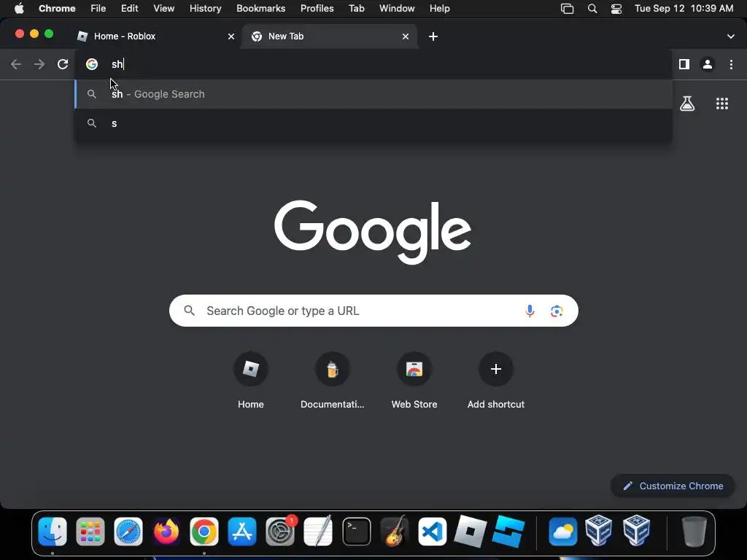Viewport: 747px width, 560px height.
Task: Open System Settings from the dock
Action: point(280,532)
